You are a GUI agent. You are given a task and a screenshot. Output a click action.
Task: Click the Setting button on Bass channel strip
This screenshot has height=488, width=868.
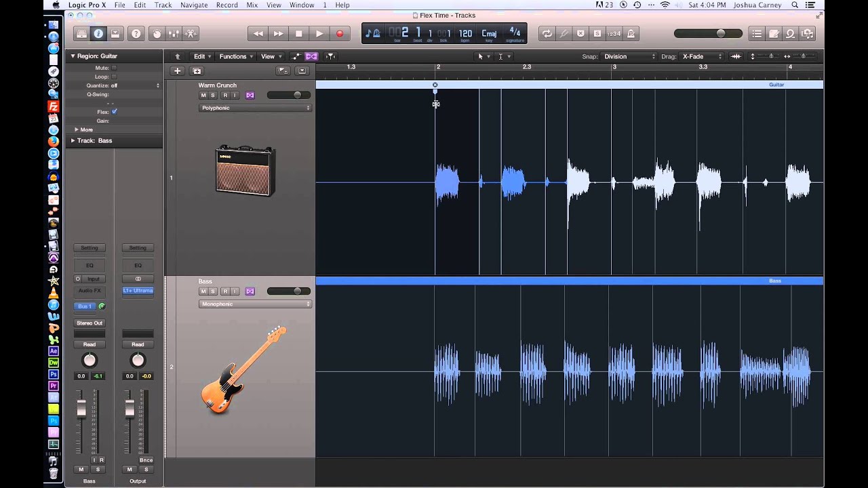90,248
